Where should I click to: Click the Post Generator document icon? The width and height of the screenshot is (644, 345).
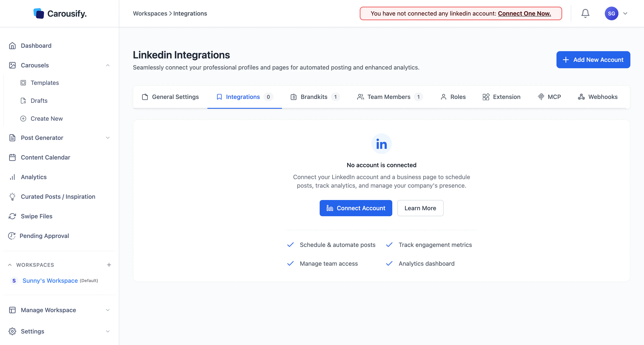pos(12,138)
